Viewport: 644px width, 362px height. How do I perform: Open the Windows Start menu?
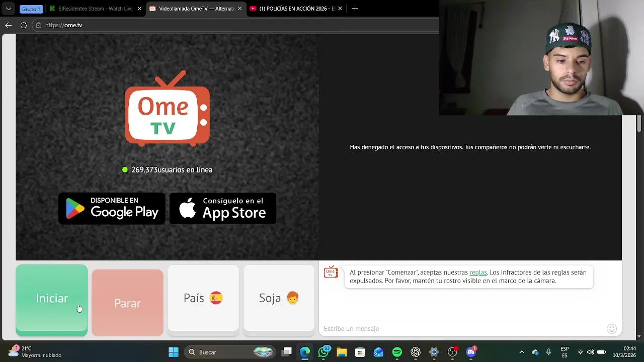174,352
